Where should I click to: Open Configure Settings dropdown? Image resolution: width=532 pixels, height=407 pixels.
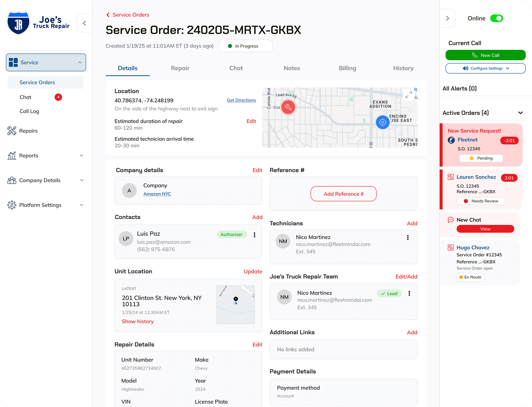(x=485, y=68)
